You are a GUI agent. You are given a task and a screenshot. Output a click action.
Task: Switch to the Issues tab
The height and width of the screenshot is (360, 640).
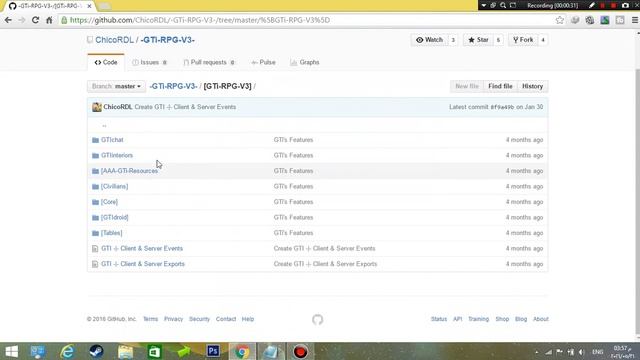pyautogui.click(x=149, y=62)
